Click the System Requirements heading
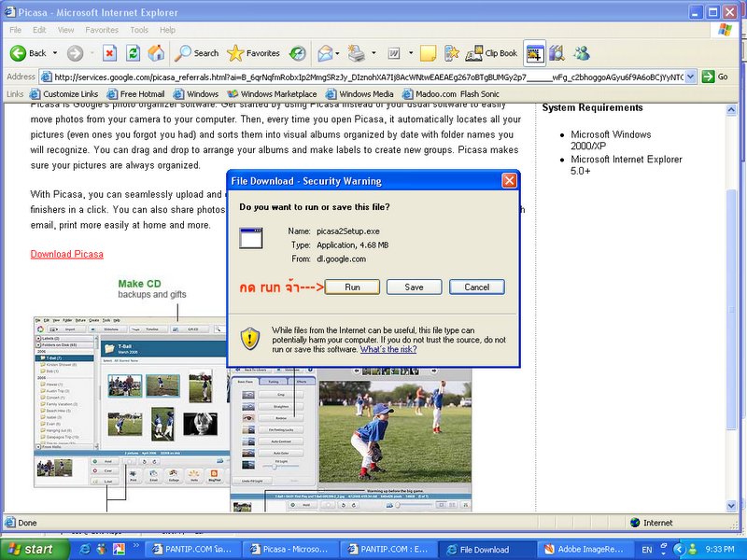 coord(592,107)
